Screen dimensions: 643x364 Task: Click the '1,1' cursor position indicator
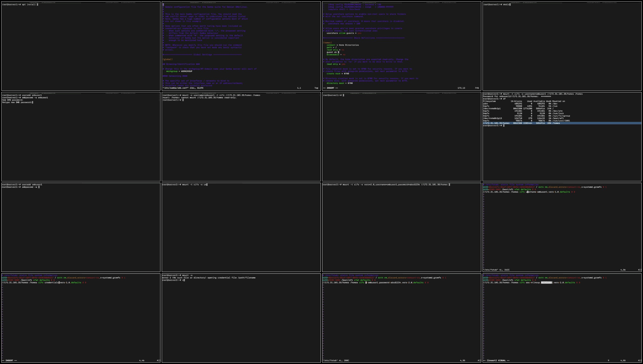(x=299, y=88)
